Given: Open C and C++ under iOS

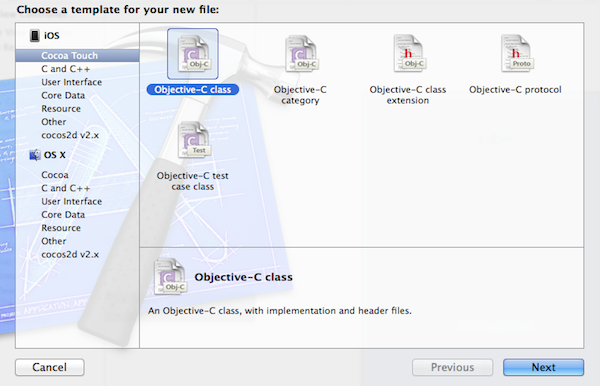Looking at the screenshot, I should click(x=65, y=69).
